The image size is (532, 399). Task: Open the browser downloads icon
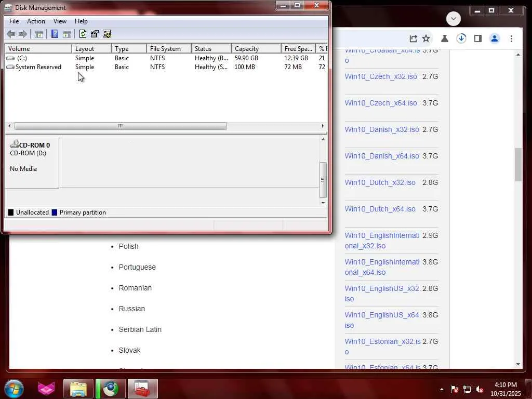coord(461,38)
